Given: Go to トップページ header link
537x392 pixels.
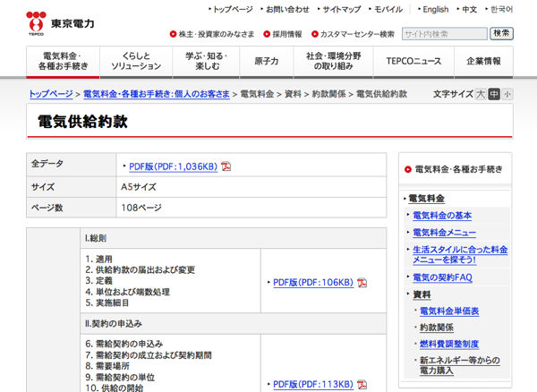Looking at the screenshot, I should coord(233,10).
